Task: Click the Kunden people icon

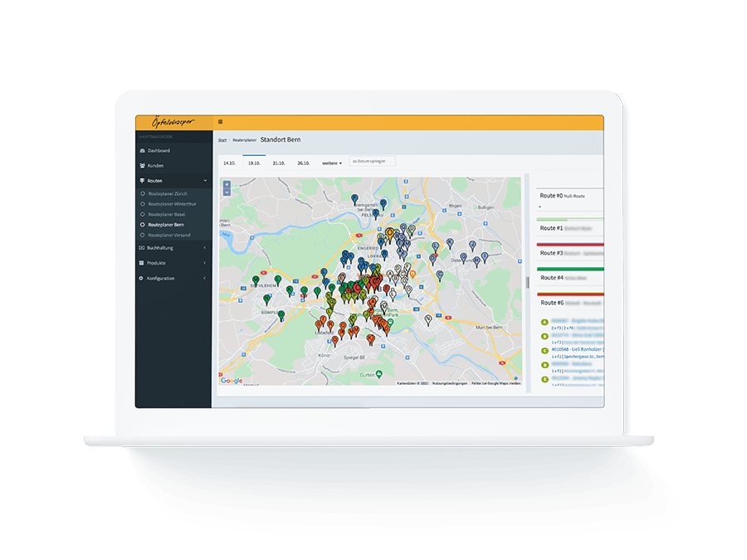Action: [141, 166]
